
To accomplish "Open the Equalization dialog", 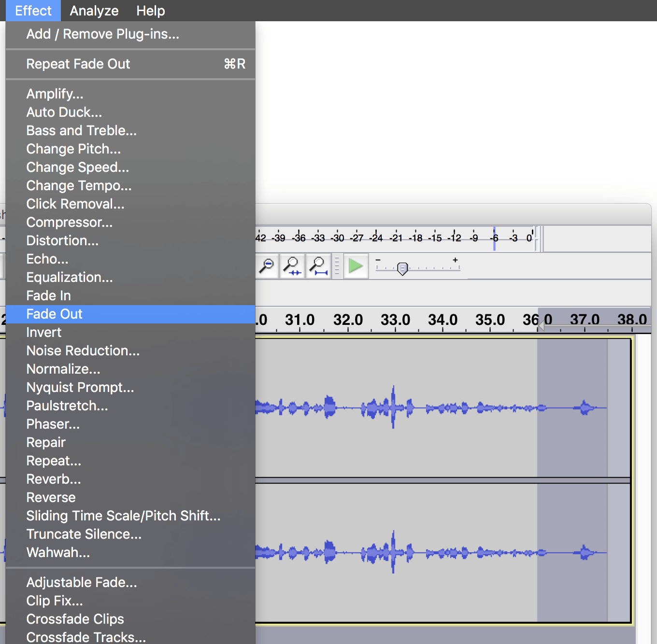I will click(69, 277).
